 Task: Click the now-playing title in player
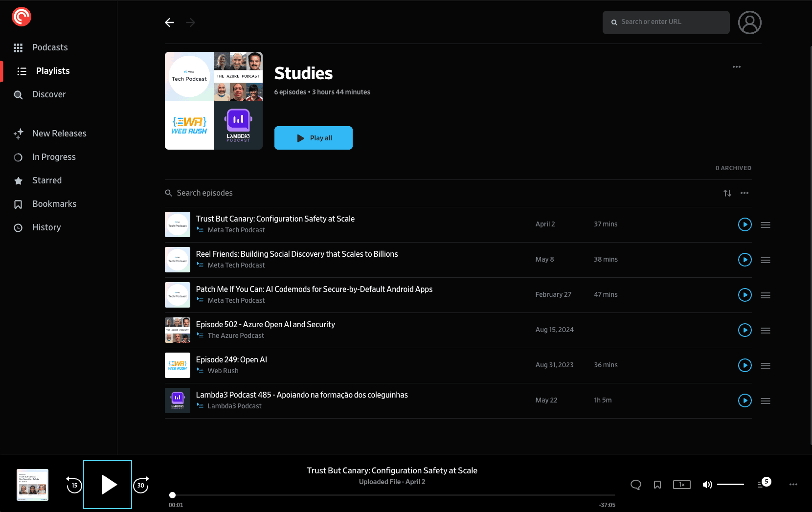(392, 470)
